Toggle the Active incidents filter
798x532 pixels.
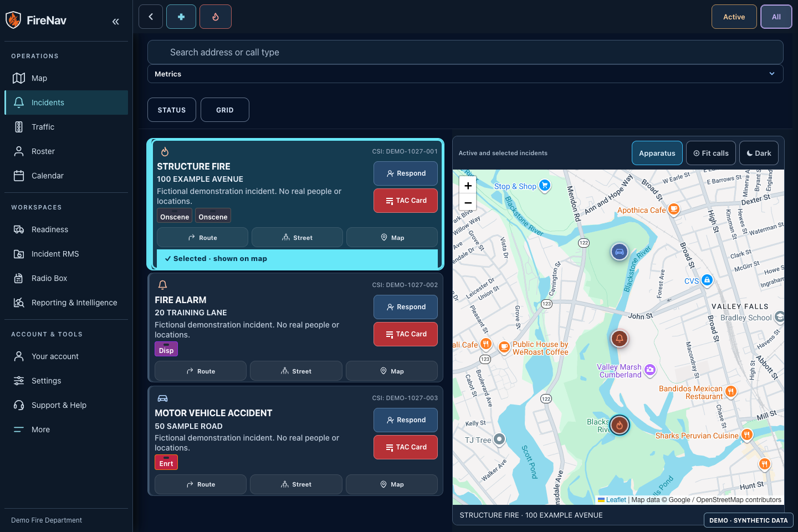[734, 17]
